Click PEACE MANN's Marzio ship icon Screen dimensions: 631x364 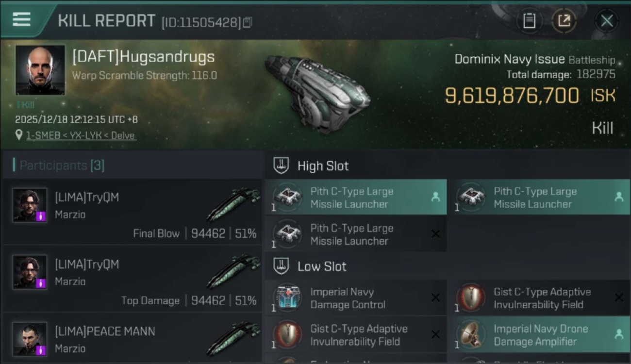coord(233,339)
